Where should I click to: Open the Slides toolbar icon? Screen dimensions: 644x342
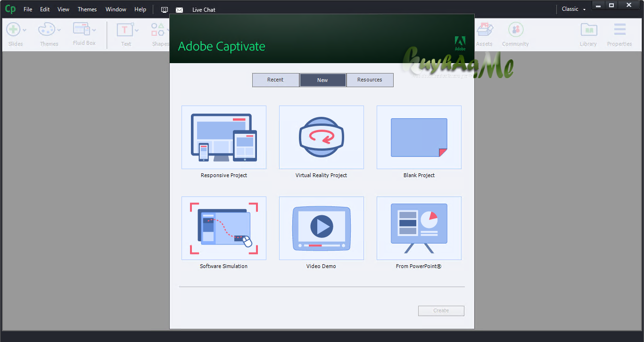click(x=13, y=29)
